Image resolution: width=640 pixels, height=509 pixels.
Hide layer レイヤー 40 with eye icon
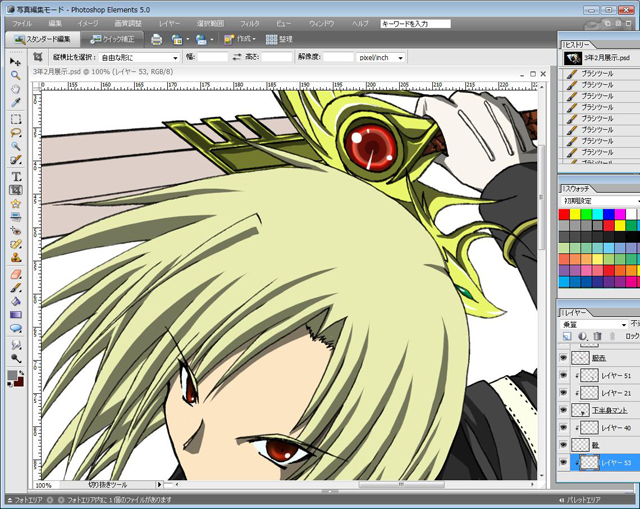pos(563,427)
